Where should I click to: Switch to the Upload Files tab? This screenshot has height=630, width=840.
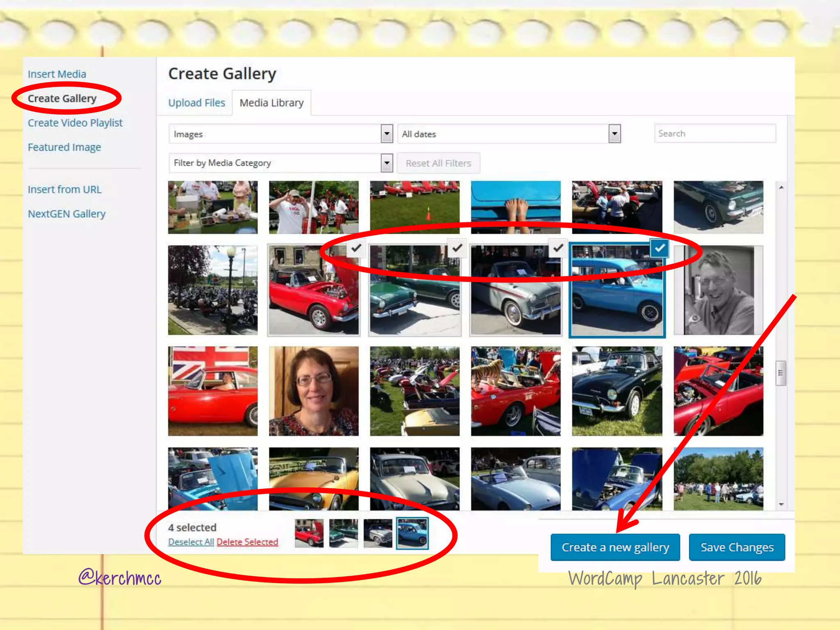(196, 103)
